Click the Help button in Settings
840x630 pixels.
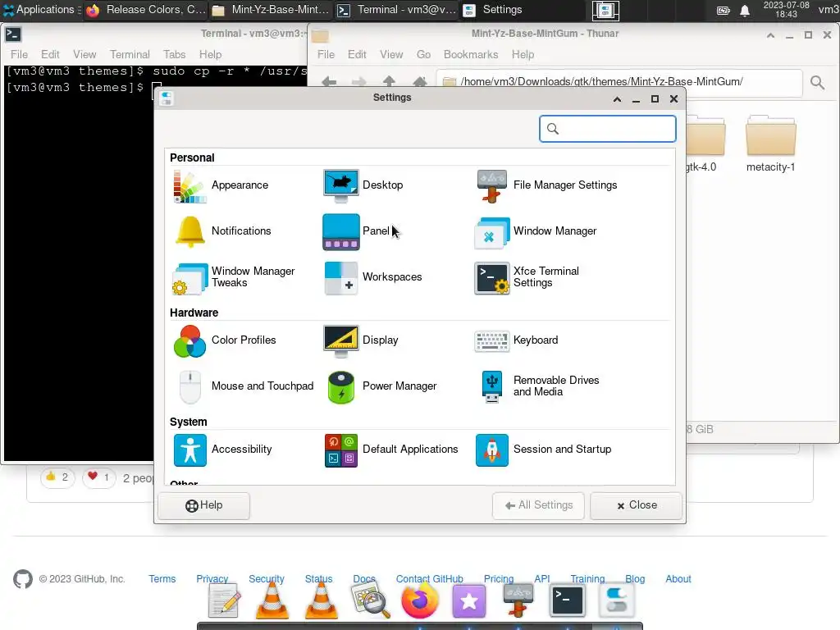(x=203, y=505)
